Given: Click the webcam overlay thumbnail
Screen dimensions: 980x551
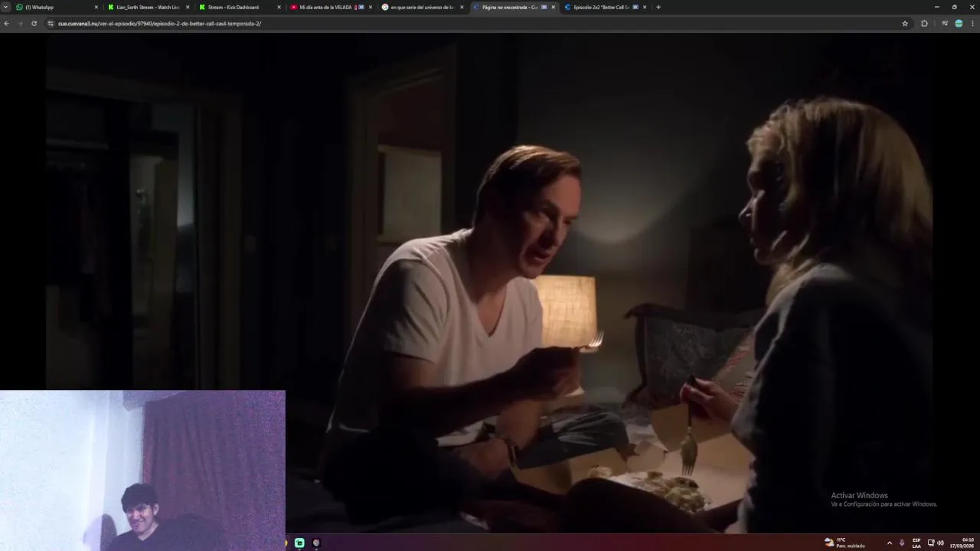Looking at the screenshot, I should point(142,471).
